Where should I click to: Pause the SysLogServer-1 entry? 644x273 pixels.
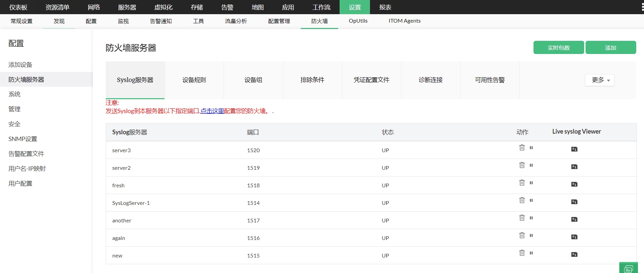pos(531,200)
